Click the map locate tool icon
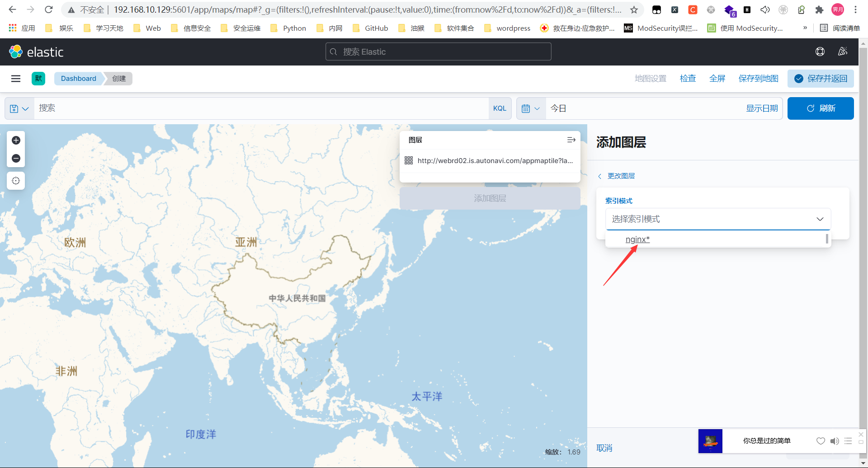Viewport: 868px width, 468px height. 16,181
